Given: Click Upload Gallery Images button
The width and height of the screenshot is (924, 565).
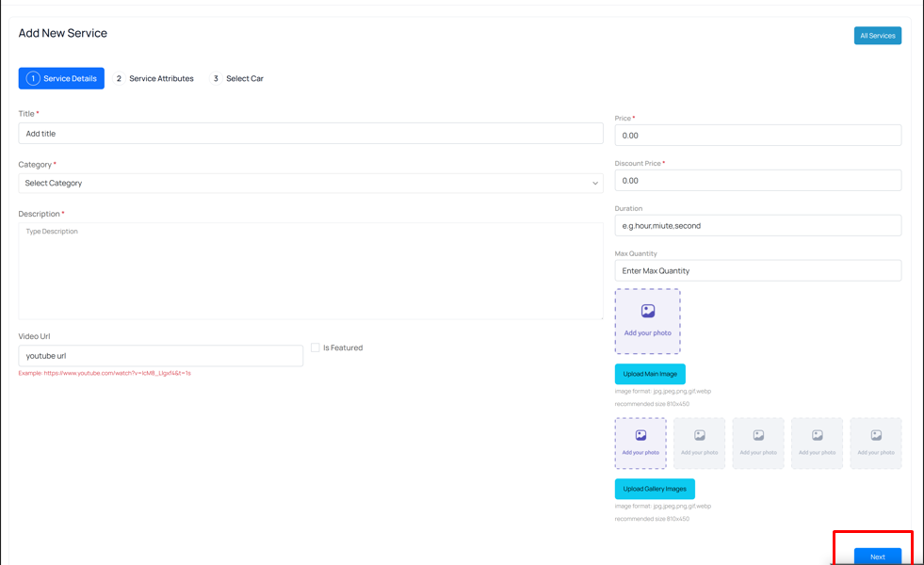Looking at the screenshot, I should [x=655, y=489].
